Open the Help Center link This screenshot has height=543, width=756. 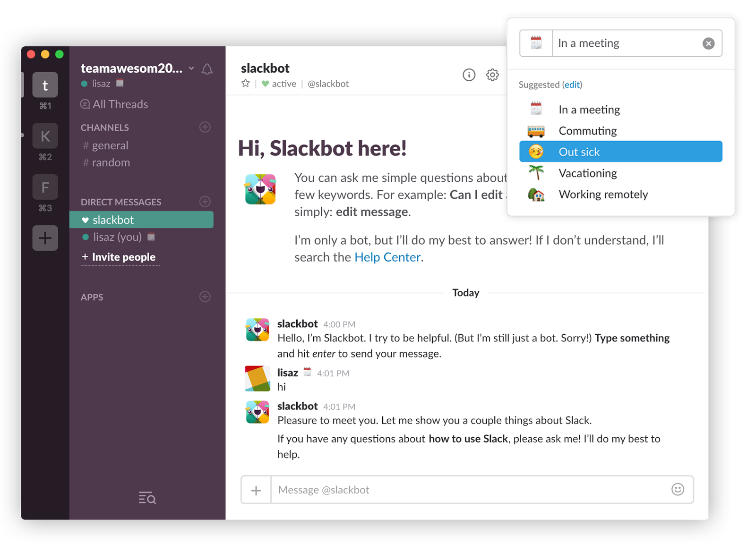point(387,257)
